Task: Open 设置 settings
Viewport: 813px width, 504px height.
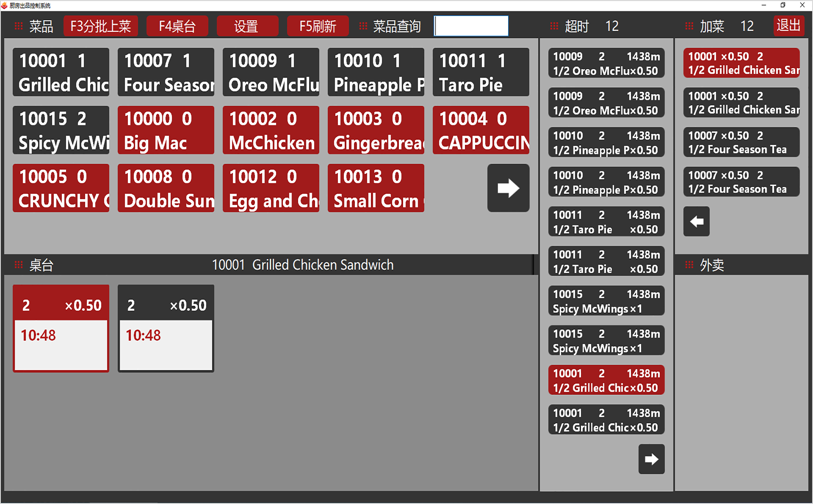Action: [x=247, y=26]
